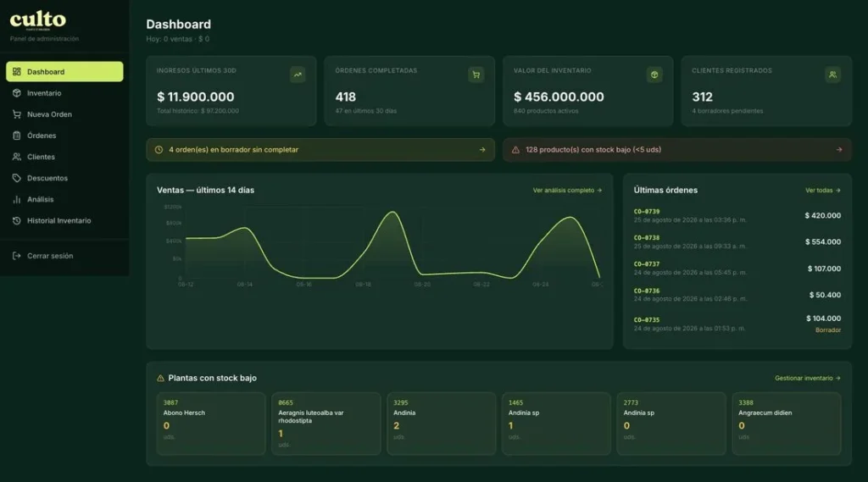
Task: Open order CO-0738
Action: pyautogui.click(x=737, y=241)
